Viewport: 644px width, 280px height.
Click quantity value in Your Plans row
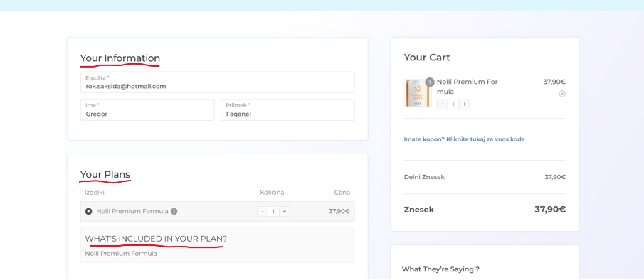tap(273, 212)
